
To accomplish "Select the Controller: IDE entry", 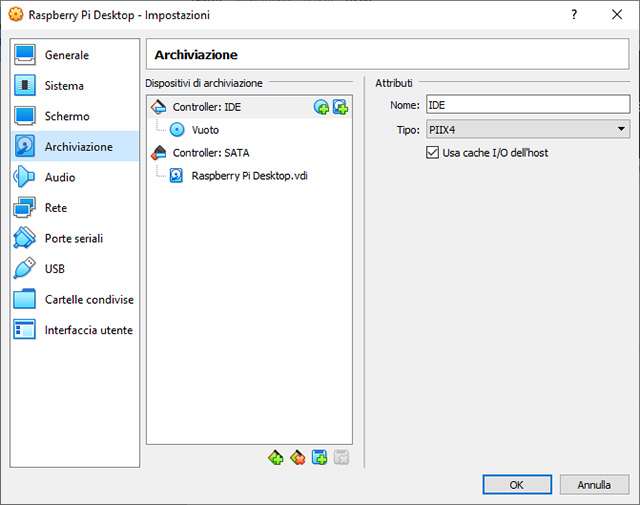I will pyautogui.click(x=206, y=107).
